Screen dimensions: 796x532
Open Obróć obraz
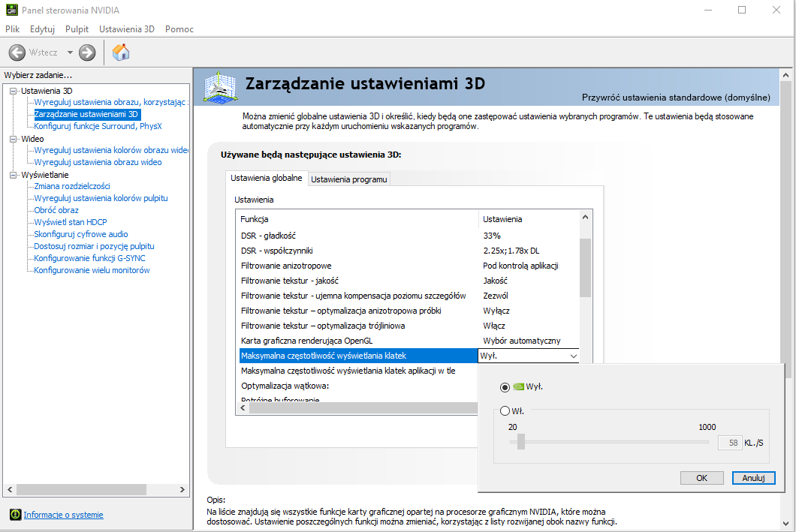click(x=56, y=210)
